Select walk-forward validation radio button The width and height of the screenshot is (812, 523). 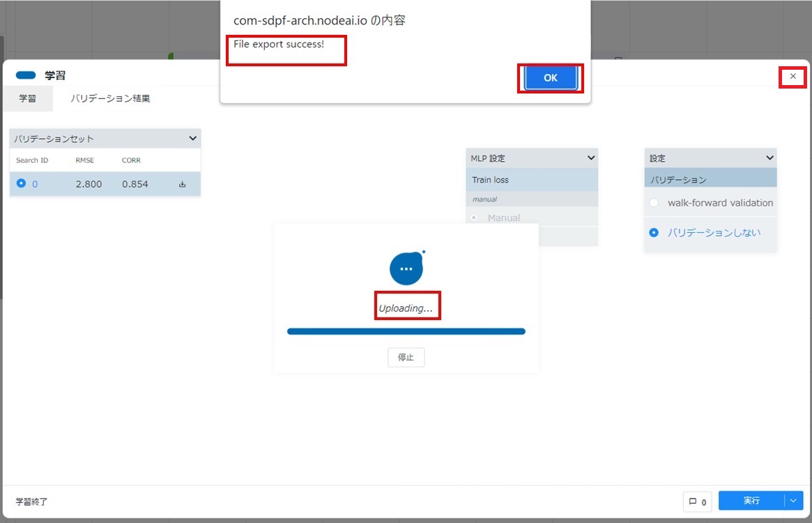[654, 203]
